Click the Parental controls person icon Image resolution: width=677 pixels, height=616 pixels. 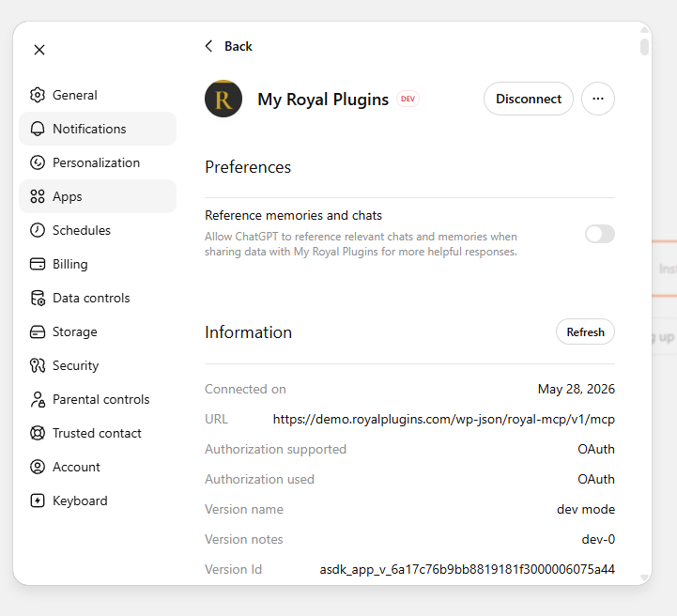click(x=38, y=399)
